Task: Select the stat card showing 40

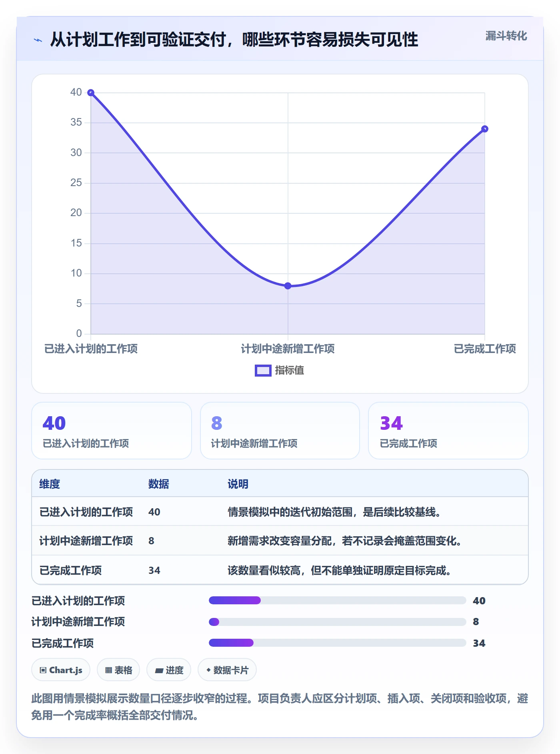Action: point(112,431)
